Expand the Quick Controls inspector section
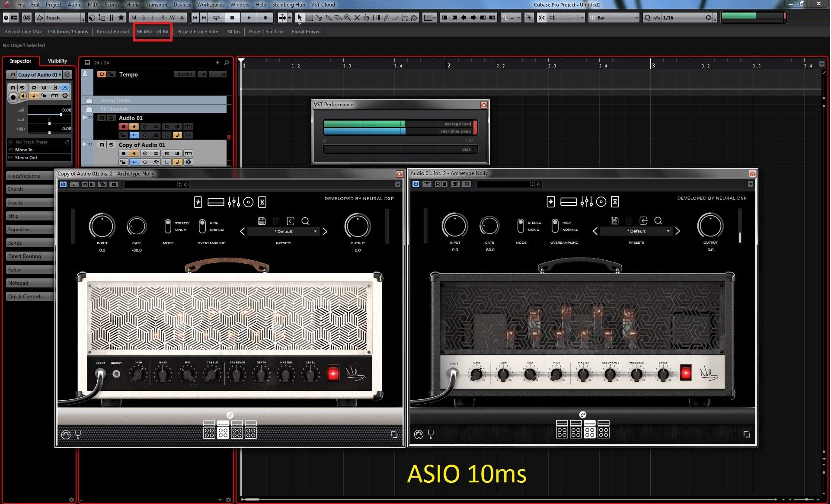This screenshot has width=831, height=504. tap(30, 297)
